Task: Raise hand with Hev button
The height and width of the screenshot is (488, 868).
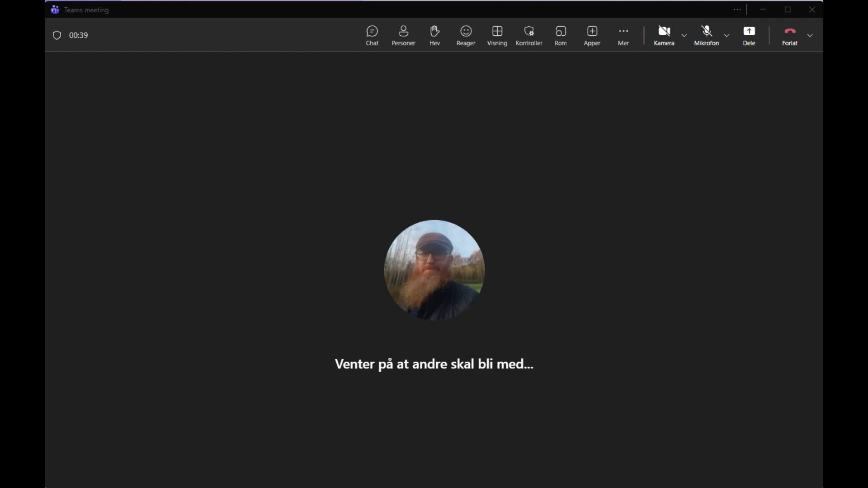Action: [x=434, y=35]
